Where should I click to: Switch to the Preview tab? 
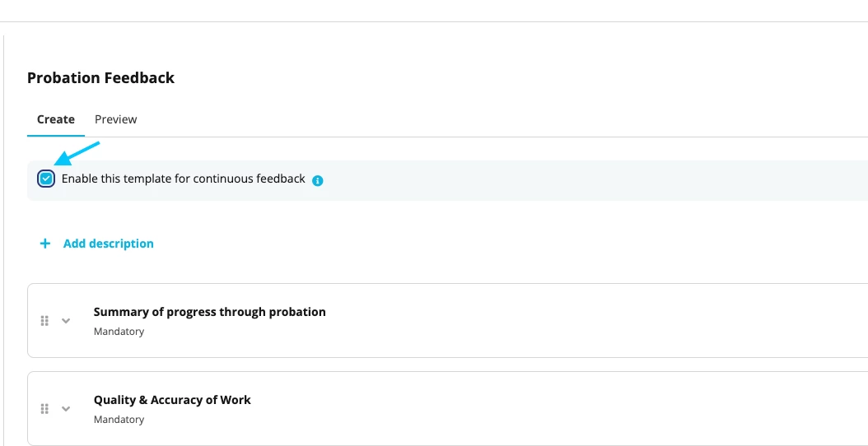(x=115, y=119)
